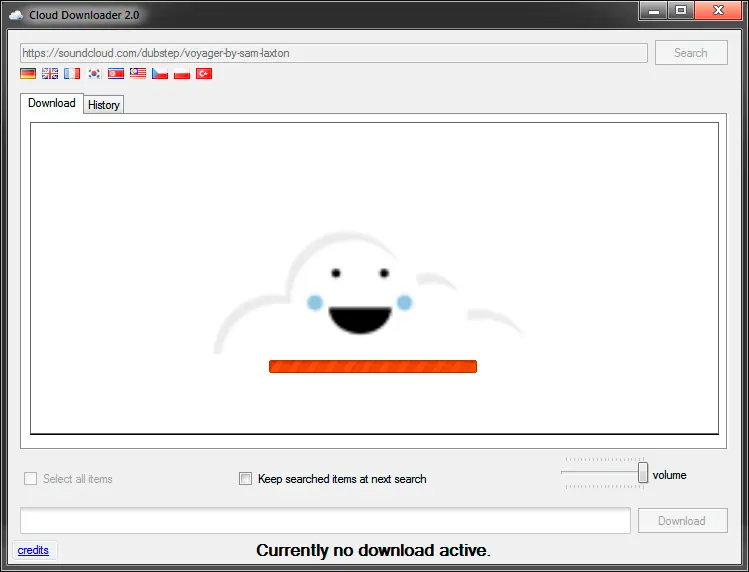Image resolution: width=749 pixels, height=572 pixels.
Task: Choose the French flag language icon
Action: click(x=72, y=74)
